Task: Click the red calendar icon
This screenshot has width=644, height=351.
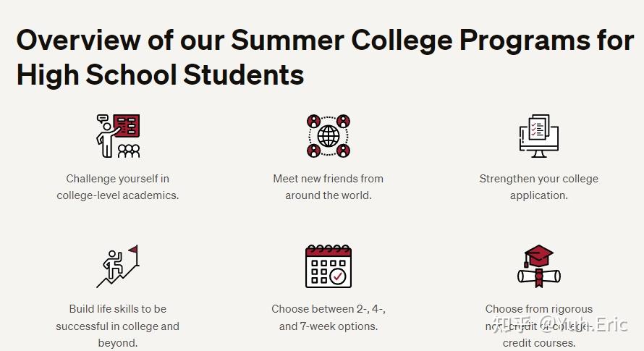Action: pos(328,266)
